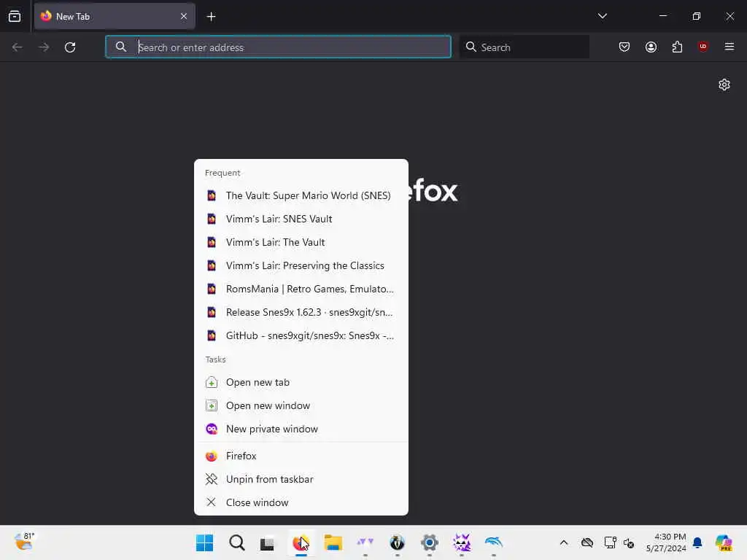Focus the Search or enter address bar
Image resolution: width=747 pixels, height=560 pixels.
coord(278,47)
